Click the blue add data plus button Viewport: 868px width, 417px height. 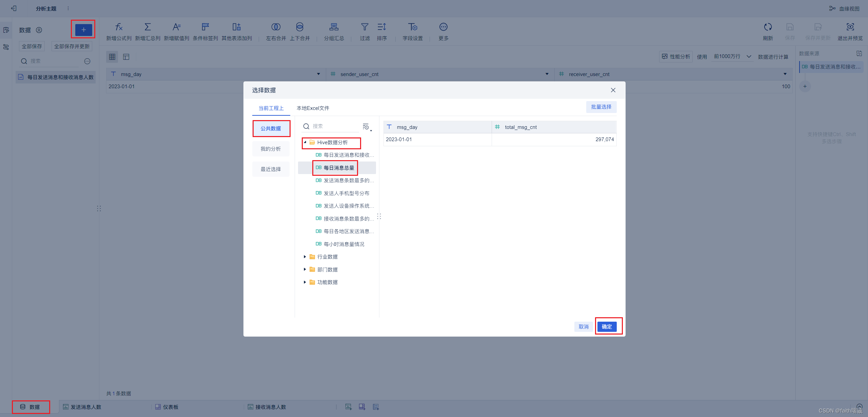point(83,30)
